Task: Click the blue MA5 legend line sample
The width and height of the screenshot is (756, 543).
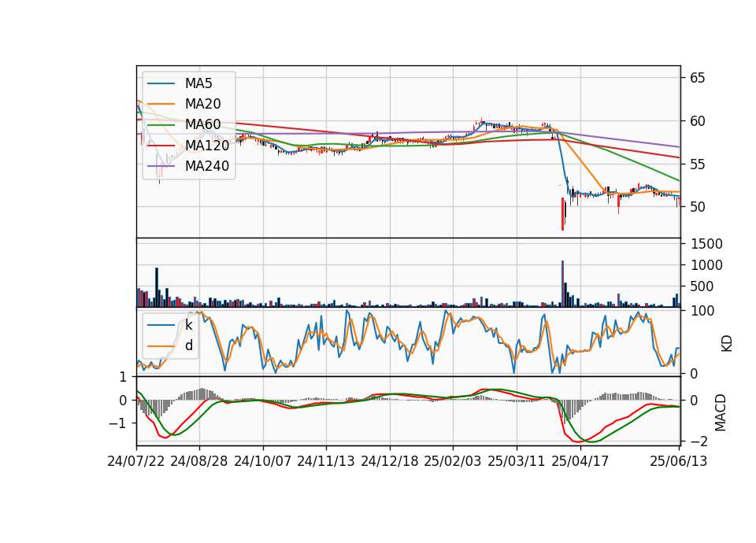Action: 161,84
